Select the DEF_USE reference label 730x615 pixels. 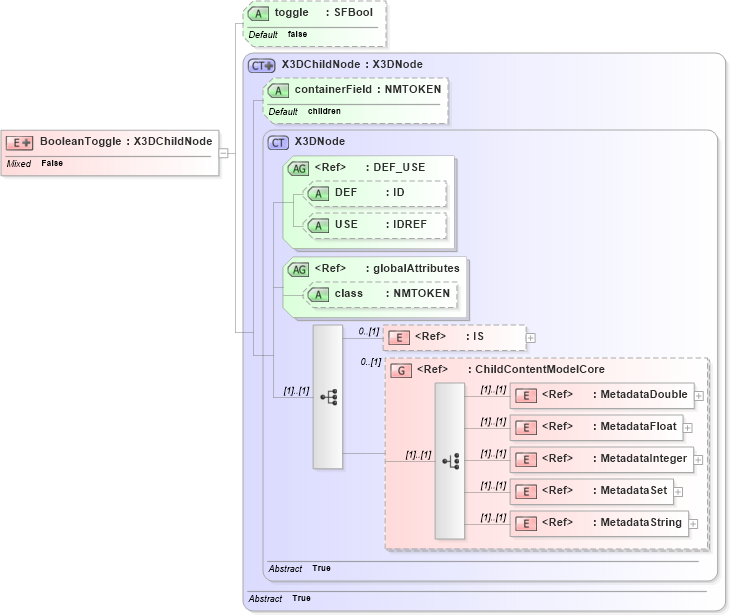pos(370,167)
